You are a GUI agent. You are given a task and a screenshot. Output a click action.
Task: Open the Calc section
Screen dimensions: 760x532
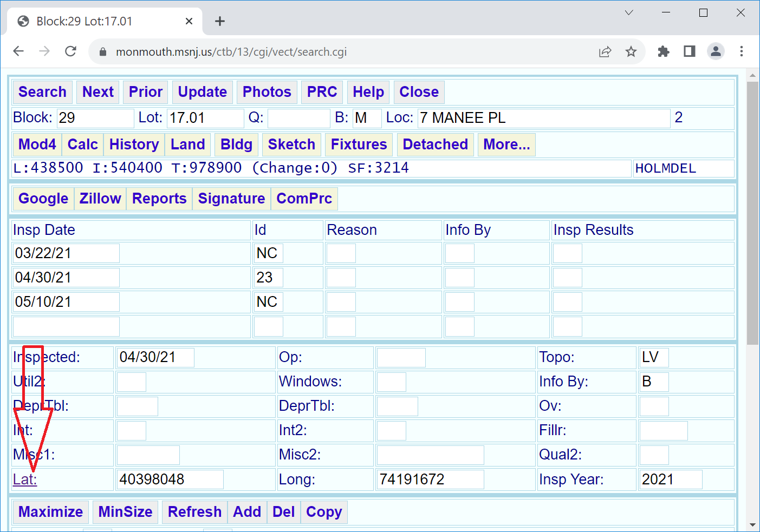[83, 145]
